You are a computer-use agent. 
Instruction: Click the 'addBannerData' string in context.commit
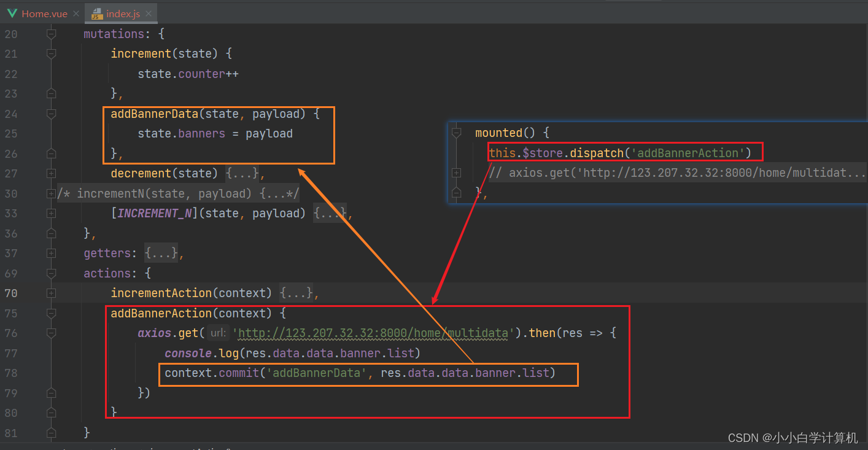(x=317, y=373)
